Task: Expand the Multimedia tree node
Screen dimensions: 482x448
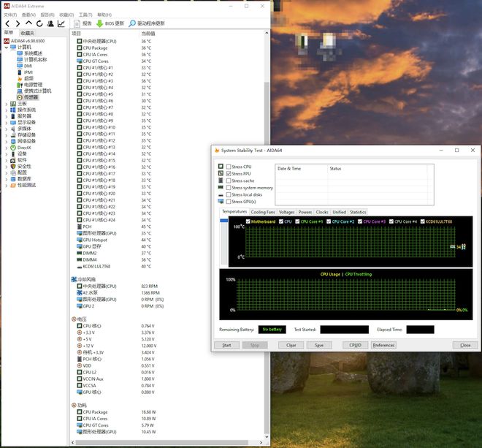Action: coord(6,129)
